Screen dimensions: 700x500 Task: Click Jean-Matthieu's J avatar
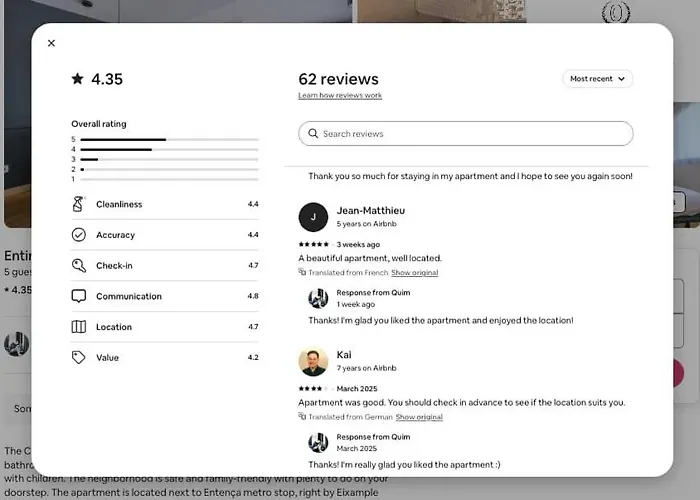[313, 217]
